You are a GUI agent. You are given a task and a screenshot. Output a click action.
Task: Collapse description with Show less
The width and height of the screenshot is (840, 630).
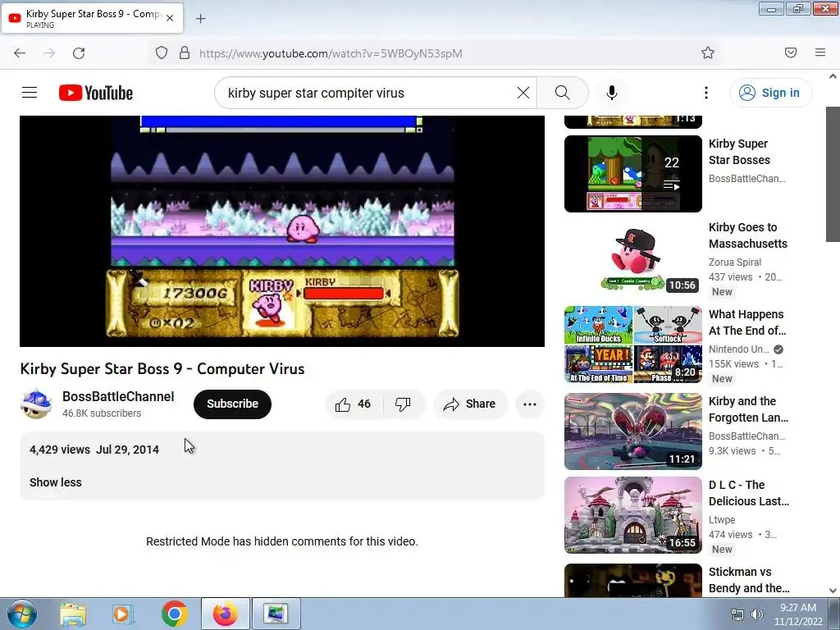coord(56,482)
